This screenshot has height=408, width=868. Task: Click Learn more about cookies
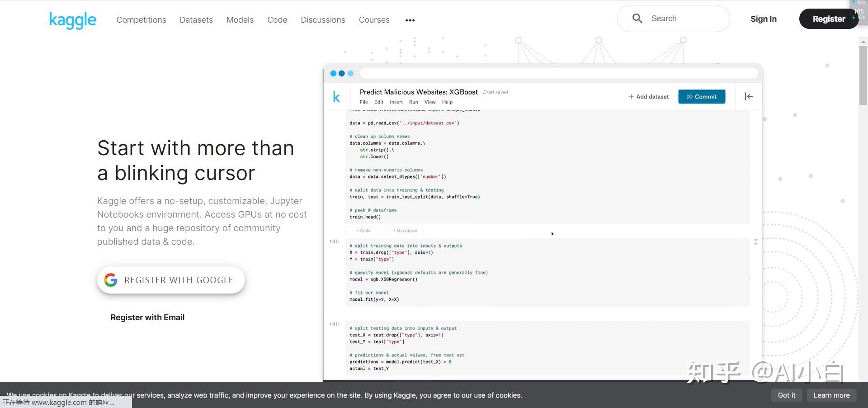831,395
